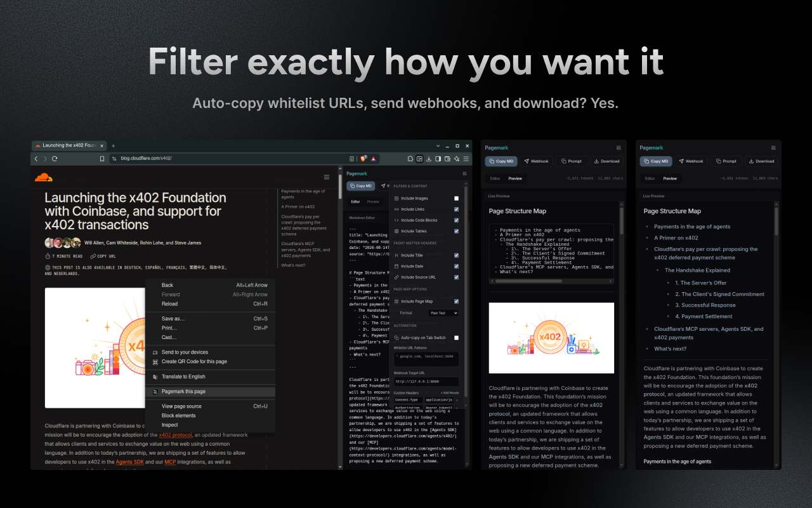Image resolution: width=812 pixels, height=508 pixels.
Task: Open the browser hamburger menu icon
Action: pos(466,159)
